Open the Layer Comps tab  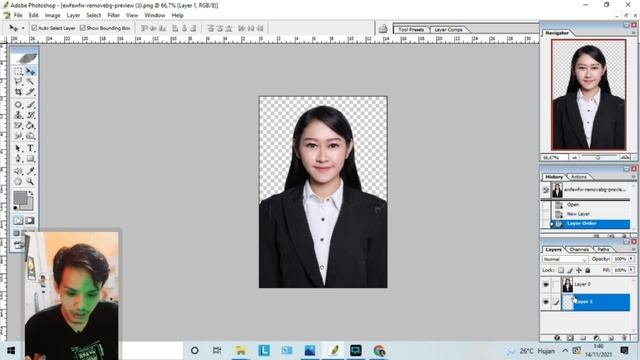(448, 30)
